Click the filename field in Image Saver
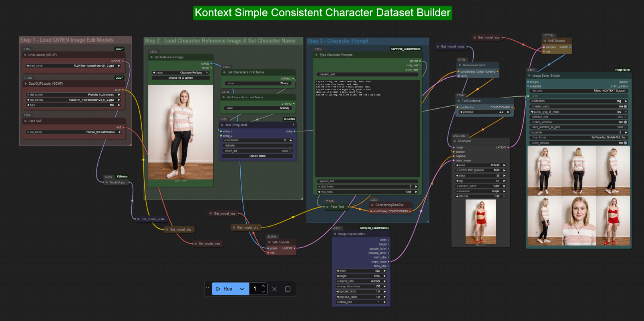Image resolution: width=644 pixels, height=321 pixels. [579, 91]
